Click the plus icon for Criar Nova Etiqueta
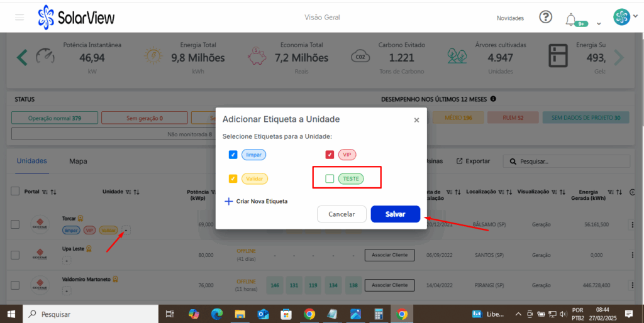The width and height of the screenshot is (644, 323). coord(228,201)
